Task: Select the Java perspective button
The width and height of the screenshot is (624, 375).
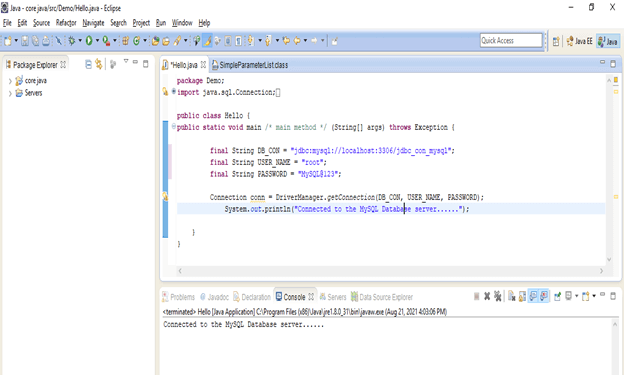Action: coord(608,41)
